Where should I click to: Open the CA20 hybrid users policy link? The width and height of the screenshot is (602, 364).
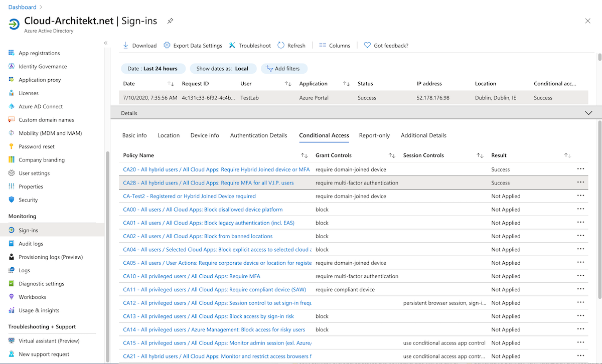216,169
